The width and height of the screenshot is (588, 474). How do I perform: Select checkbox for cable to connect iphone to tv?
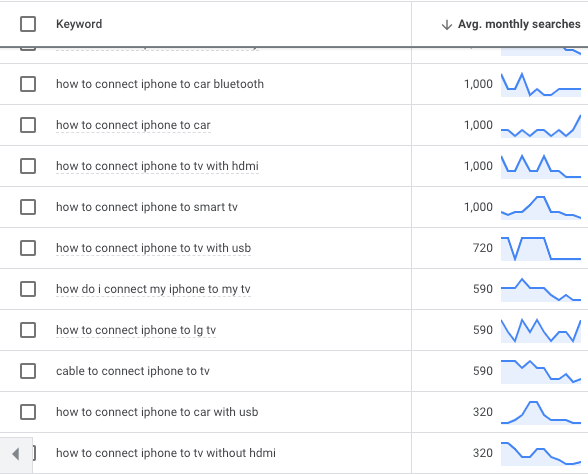coord(28,371)
